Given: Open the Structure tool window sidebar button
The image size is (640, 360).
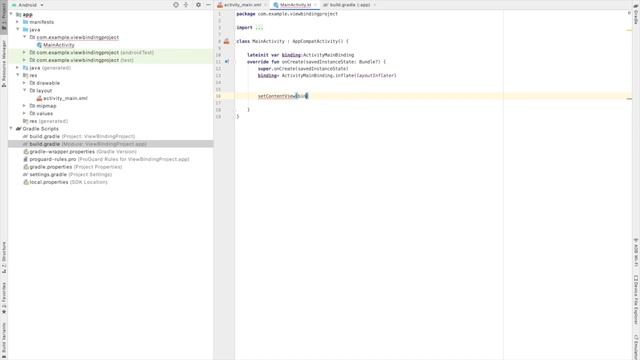Looking at the screenshot, I should 4,257.
